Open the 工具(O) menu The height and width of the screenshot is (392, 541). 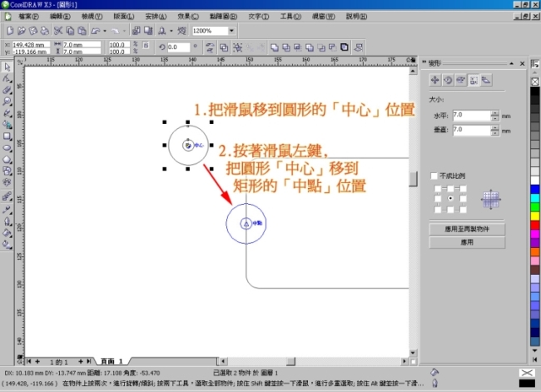(290, 16)
